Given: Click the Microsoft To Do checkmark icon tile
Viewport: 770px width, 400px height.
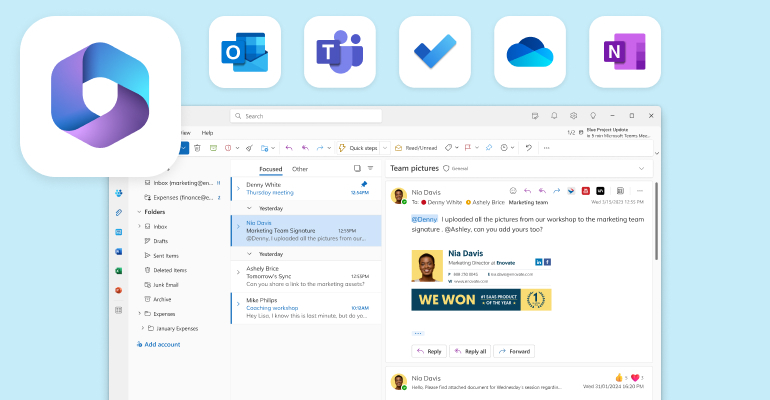Looking at the screenshot, I should [435, 52].
